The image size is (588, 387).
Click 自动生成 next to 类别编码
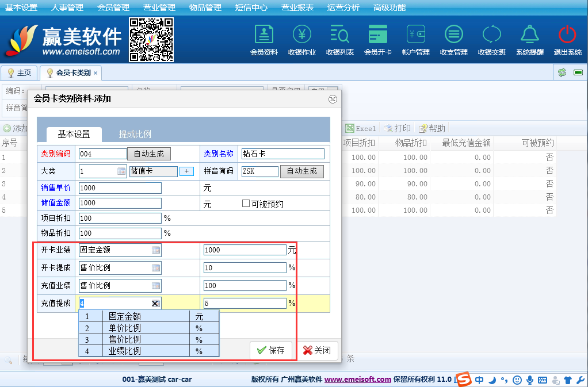point(148,154)
